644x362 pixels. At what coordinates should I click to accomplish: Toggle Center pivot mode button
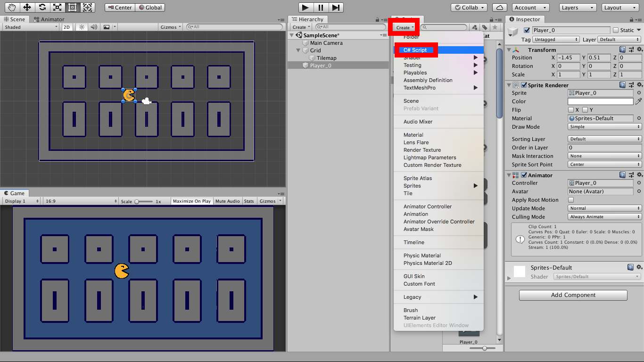(x=120, y=8)
